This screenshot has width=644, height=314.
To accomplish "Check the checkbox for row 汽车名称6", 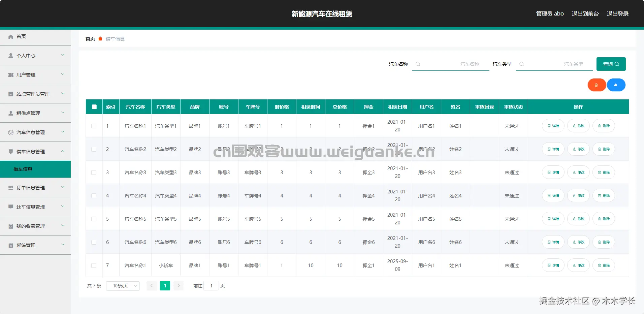I will [94, 242].
